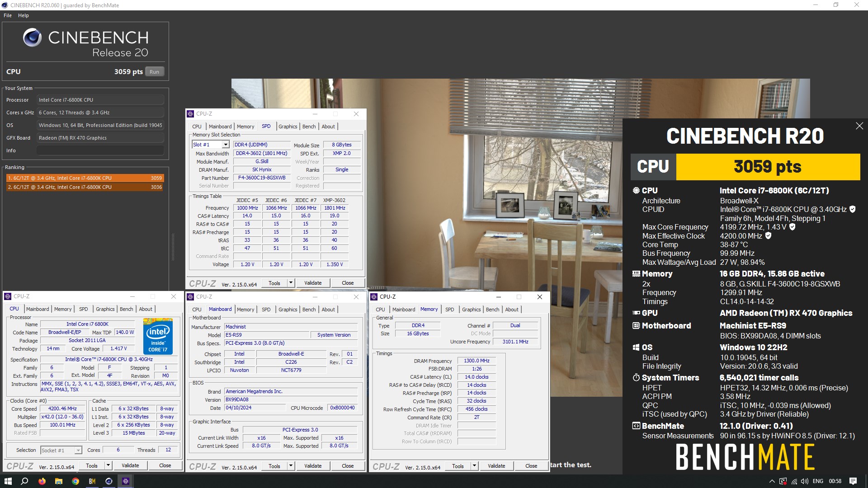The height and width of the screenshot is (488, 868).
Task: Open the Cinebench Help menu
Action: point(24,15)
